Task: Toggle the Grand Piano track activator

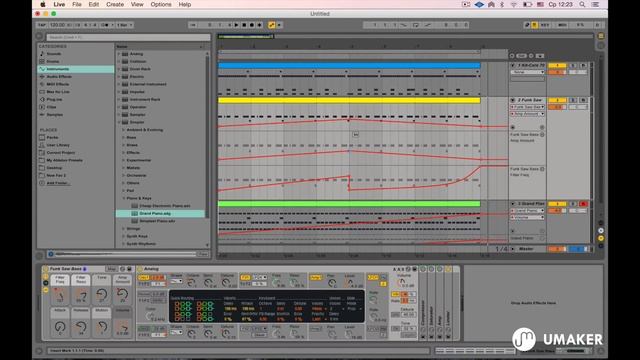Action: point(557,204)
